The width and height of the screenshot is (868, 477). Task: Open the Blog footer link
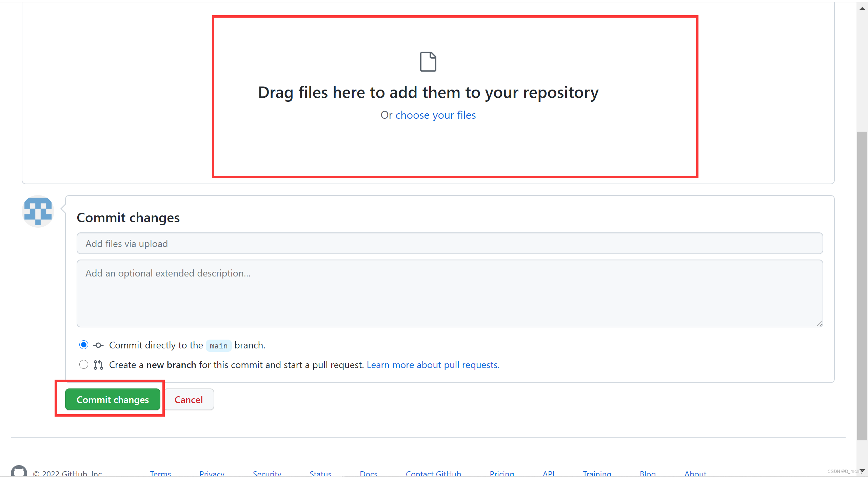(648, 474)
